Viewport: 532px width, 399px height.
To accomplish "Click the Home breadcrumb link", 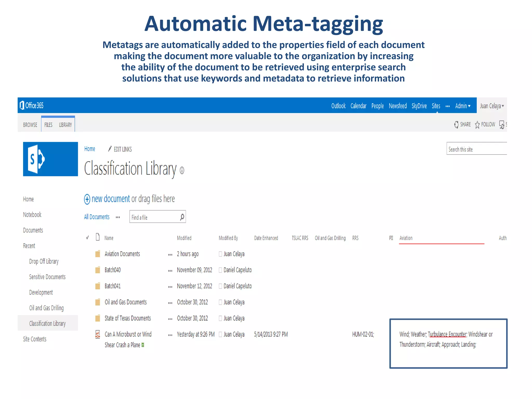I will 90,149.
